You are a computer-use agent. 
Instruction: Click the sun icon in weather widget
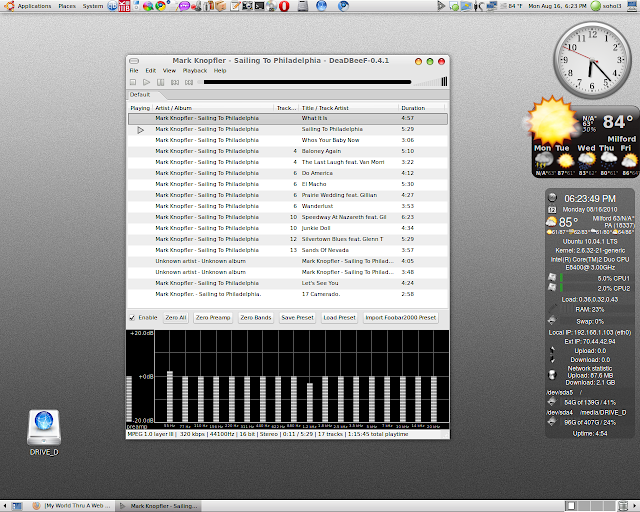point(553,120)
